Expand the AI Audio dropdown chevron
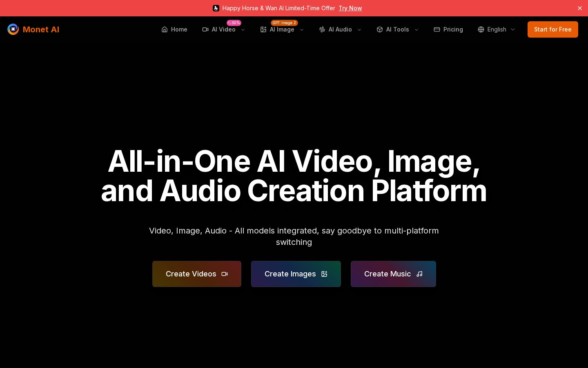The width and height of the screenshot is (588, 368). 359,29
